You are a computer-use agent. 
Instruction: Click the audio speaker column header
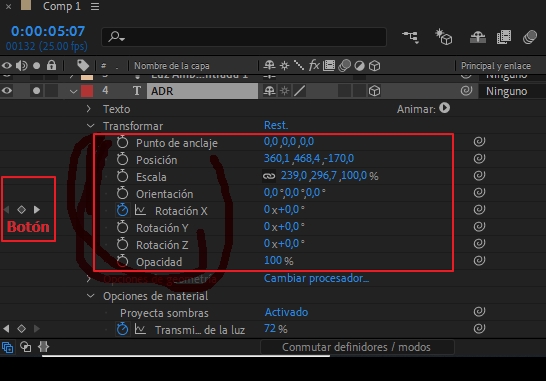22,65
